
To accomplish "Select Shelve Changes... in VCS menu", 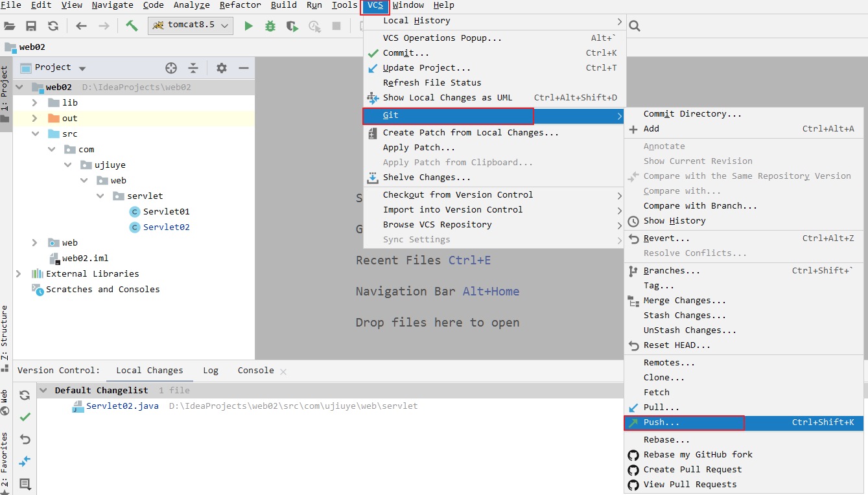I will click(495, 178).
